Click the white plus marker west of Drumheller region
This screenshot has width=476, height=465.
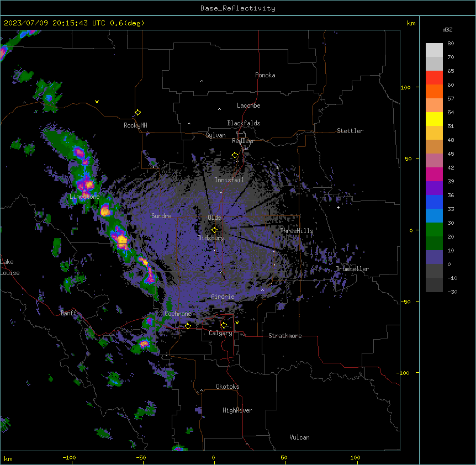tap(338, 207)
